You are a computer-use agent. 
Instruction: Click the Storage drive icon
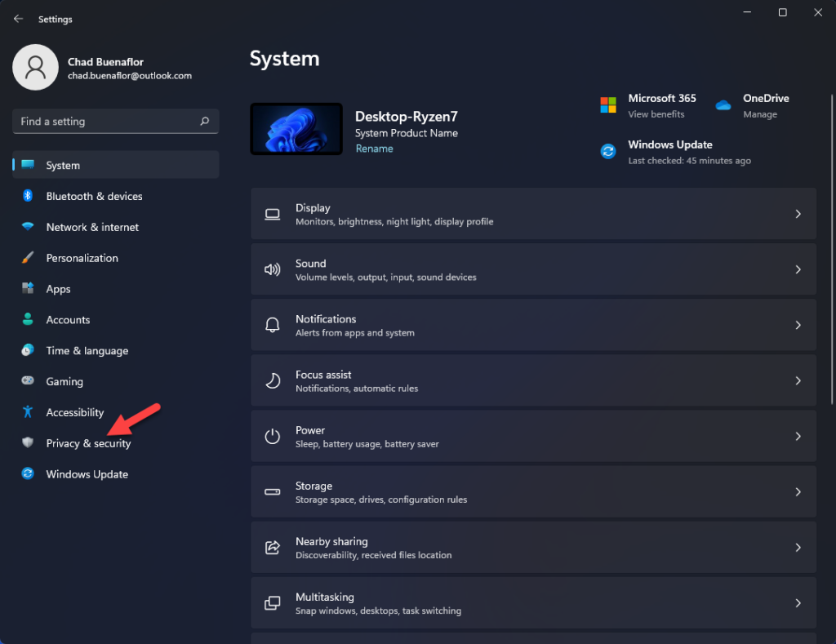[x=273, y=492]
